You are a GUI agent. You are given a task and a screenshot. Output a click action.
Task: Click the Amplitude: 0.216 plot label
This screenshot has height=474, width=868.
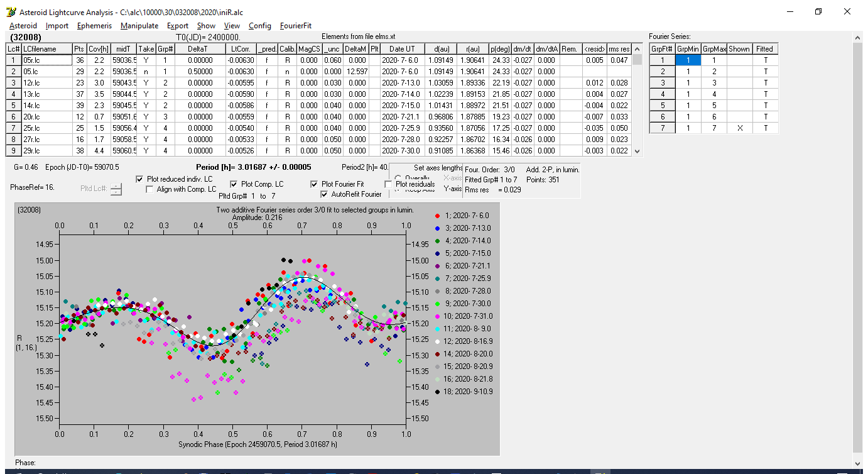(258, 217)
